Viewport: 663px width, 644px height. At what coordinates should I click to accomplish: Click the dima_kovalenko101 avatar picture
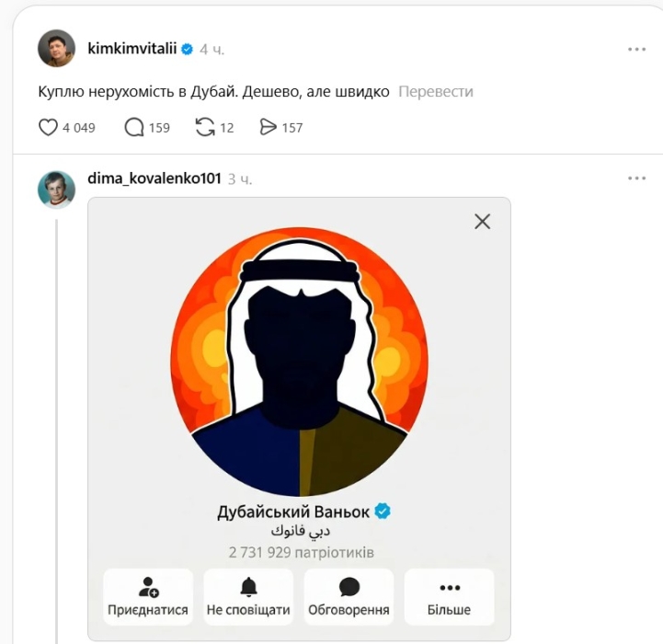coord(56,190)
